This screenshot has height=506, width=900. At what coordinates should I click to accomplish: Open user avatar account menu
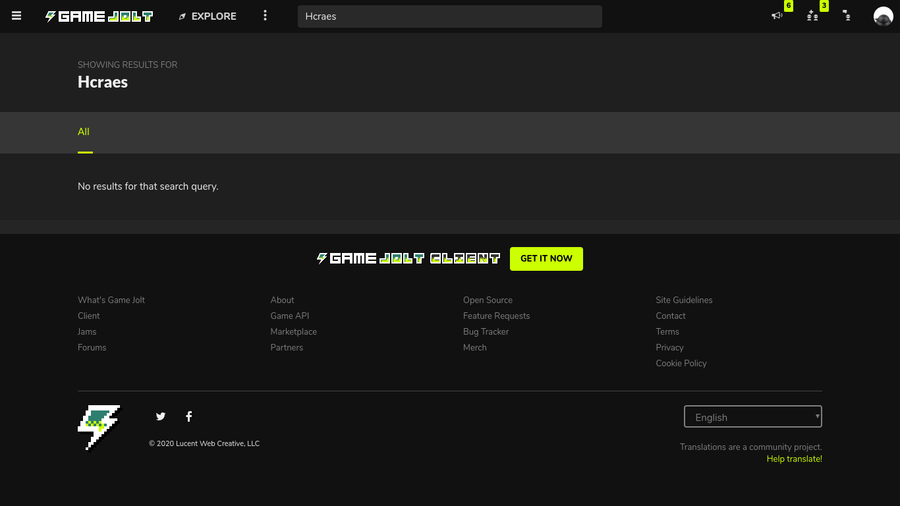coord(883,16)
